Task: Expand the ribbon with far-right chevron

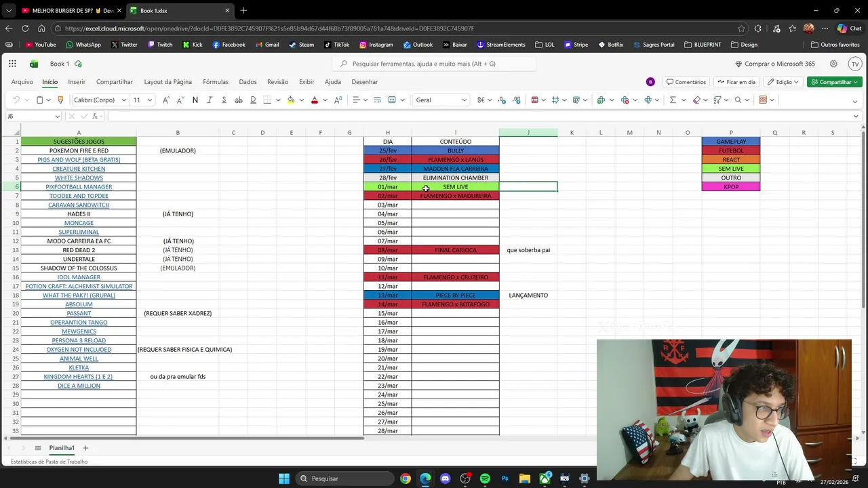Action: pos(856,102)
